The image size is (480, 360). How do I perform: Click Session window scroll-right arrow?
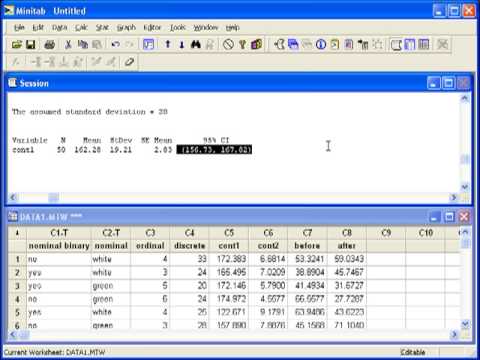(x=454, y=197)
